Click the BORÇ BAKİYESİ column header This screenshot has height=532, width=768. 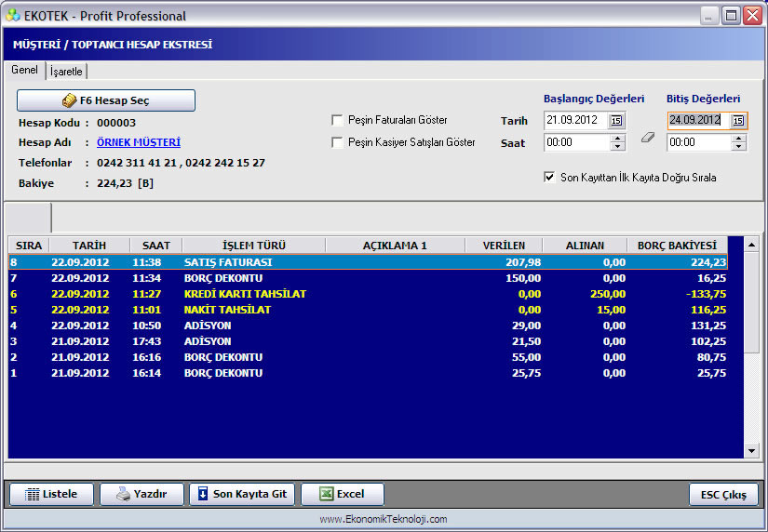pyautogui.click(x=678, y=246)
